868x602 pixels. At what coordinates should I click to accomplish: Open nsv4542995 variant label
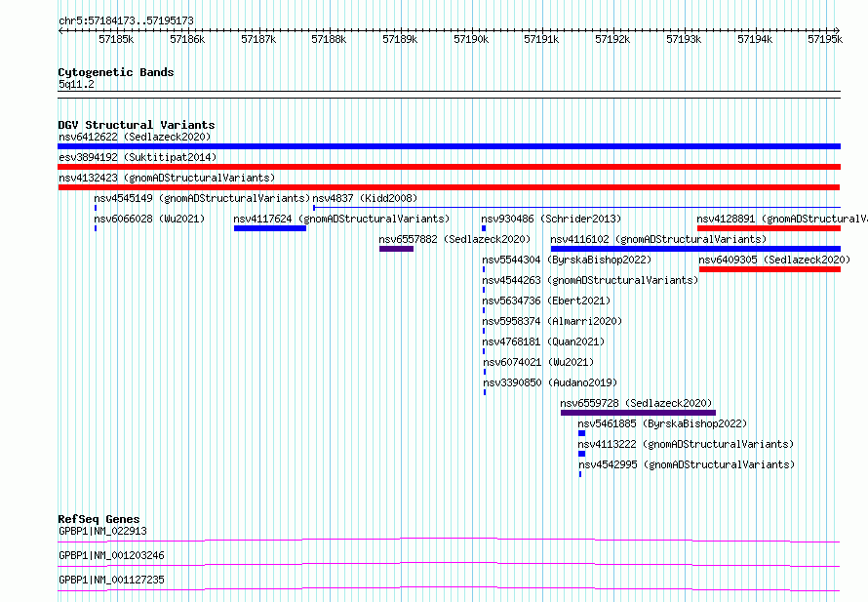687,464
